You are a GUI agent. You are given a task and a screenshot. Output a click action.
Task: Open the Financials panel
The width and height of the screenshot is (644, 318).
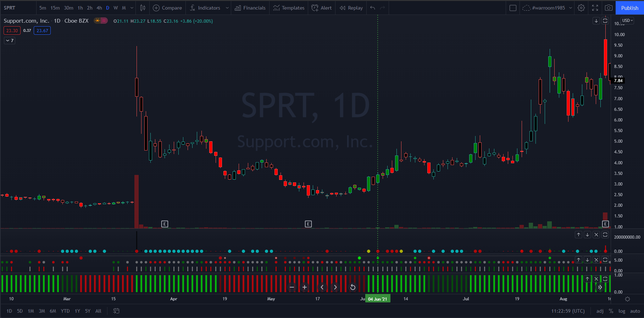(x=250, y=8)
